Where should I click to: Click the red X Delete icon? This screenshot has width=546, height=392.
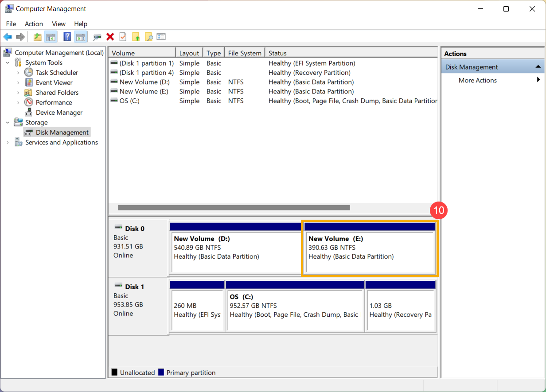(x=110, y=37)
